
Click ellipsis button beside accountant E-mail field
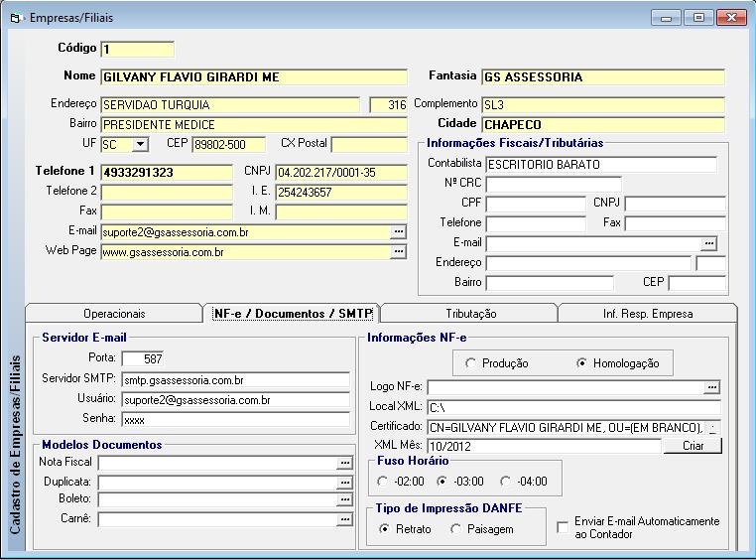708,243
